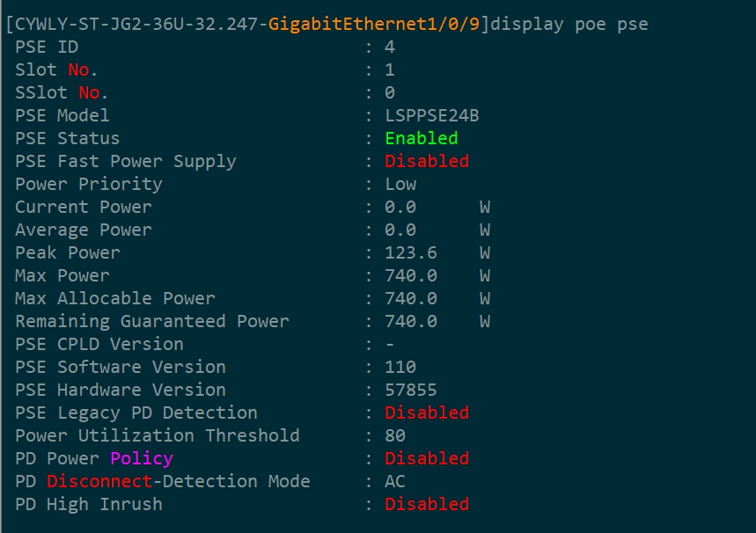Click the Power Priority value Low

tap(400, 184)
